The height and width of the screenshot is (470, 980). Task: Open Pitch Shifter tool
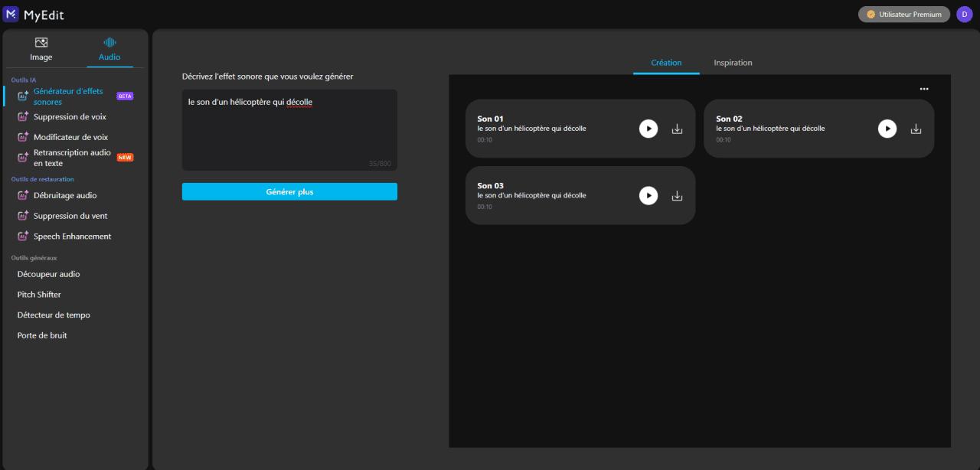[39, 295]
